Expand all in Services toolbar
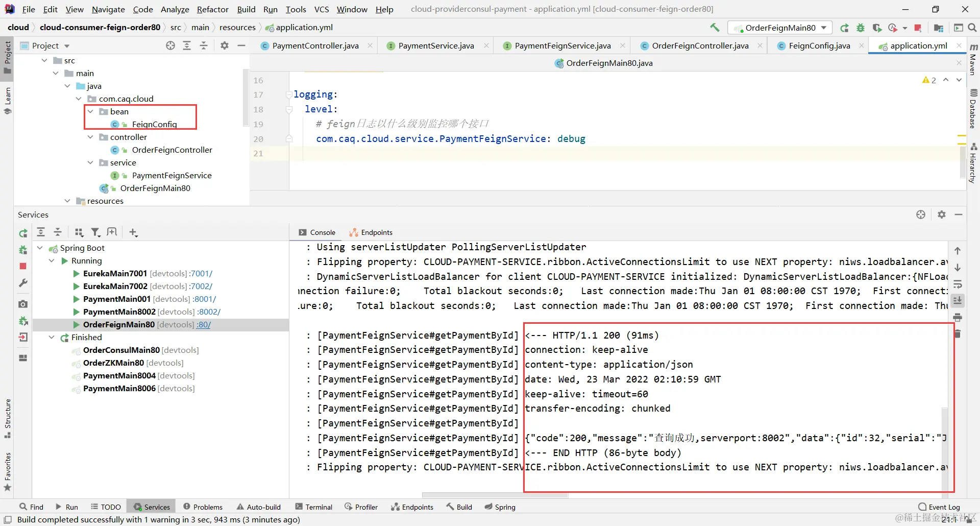 (41, 232)
